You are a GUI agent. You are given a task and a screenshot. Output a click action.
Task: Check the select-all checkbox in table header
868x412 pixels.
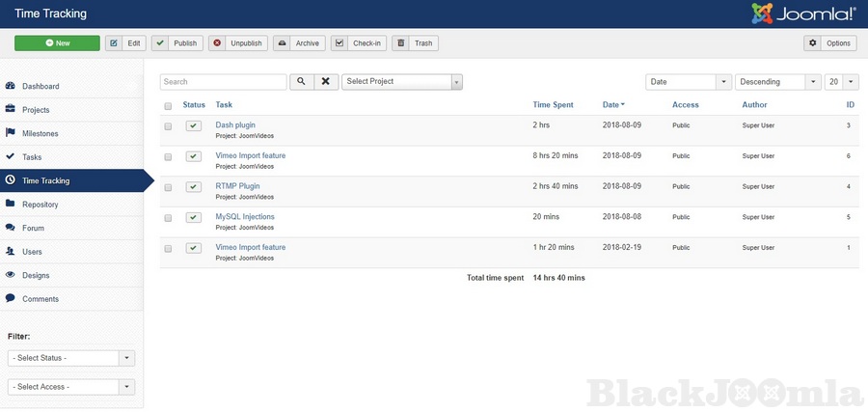tap(168, 105)
